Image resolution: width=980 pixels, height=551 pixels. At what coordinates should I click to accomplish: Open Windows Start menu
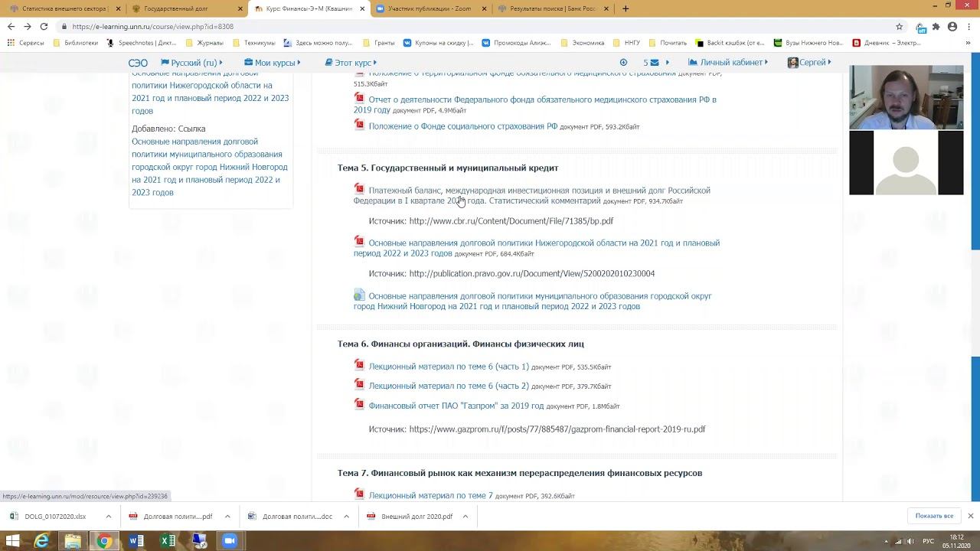[x=13, y=541]
